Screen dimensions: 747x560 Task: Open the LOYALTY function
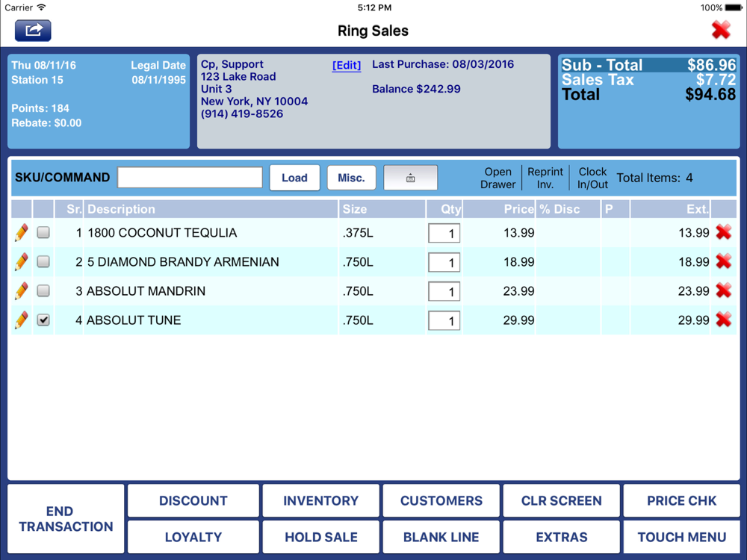[x=193, y=537]
